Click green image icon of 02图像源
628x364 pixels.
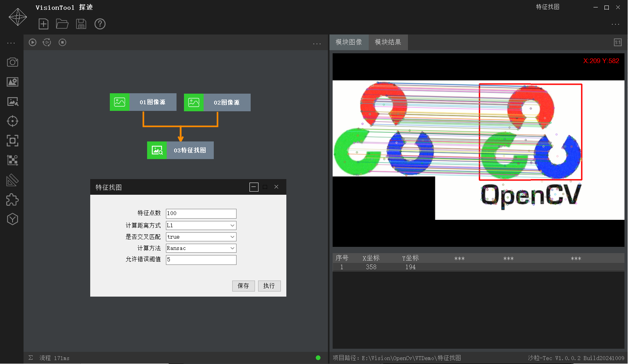[194, 102]
